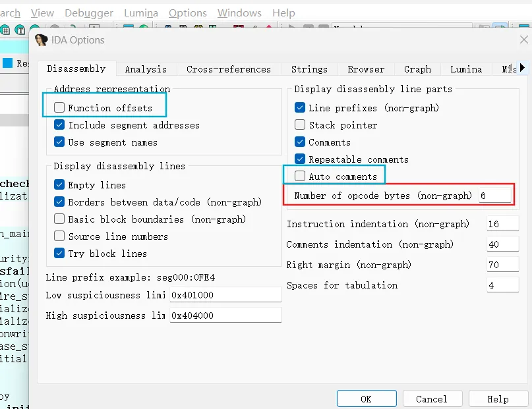Click the circular hash-grid toolbar icon

click(5, 30)
